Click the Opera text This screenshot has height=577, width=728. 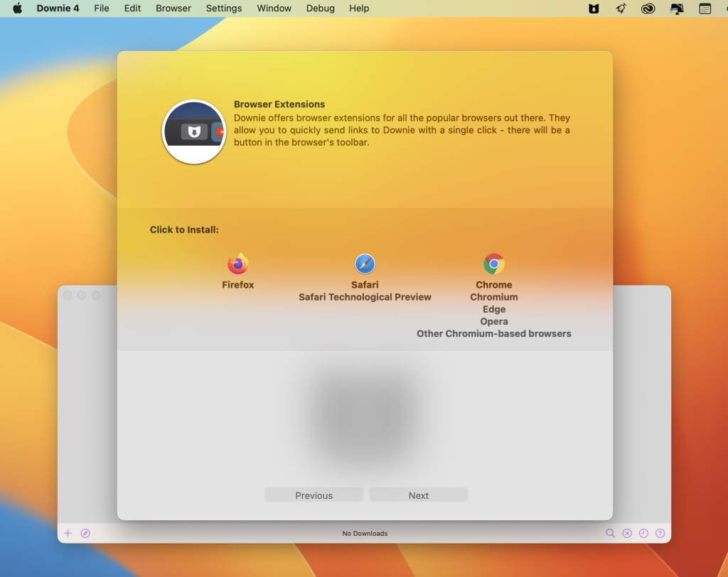(x=494, y=321)
